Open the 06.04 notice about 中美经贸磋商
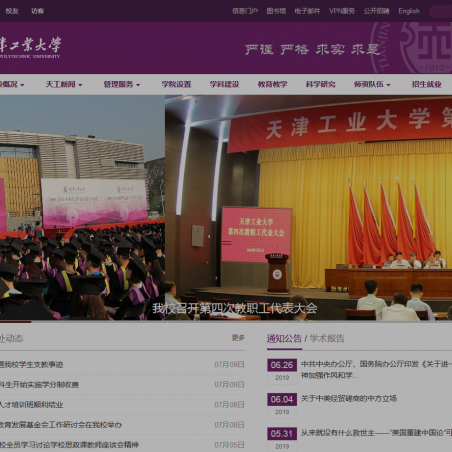The height and width of the screenshot is (452, 452). coord(349,398)
